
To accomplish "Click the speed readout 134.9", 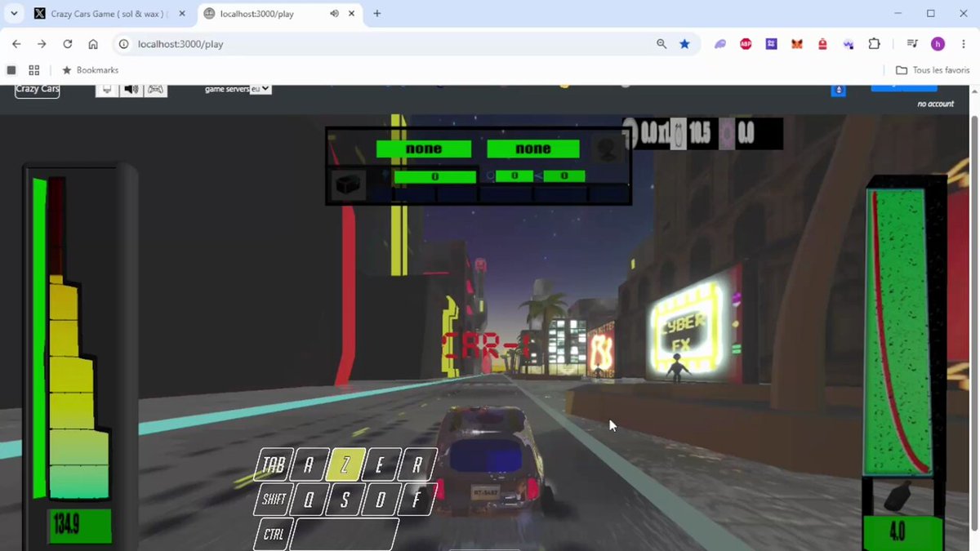I will click(79, 527).
